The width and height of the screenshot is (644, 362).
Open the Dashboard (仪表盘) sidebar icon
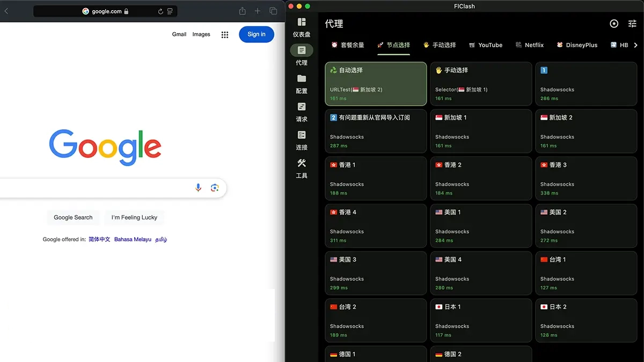pyautogui.click(x=302, y=22)
